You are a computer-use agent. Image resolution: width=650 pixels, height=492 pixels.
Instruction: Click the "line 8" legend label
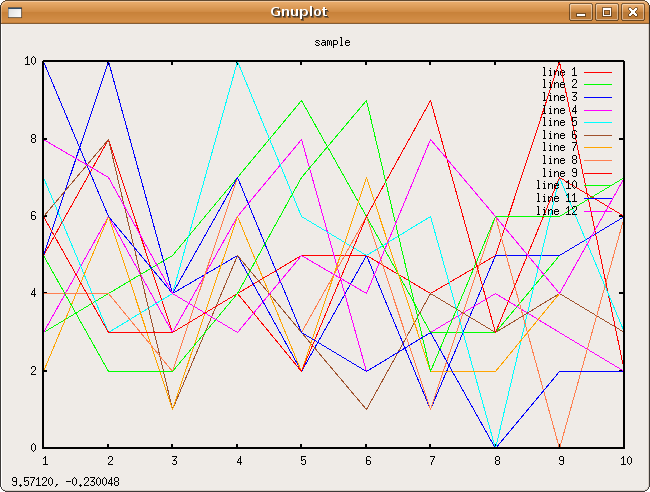tap(559, 160)
